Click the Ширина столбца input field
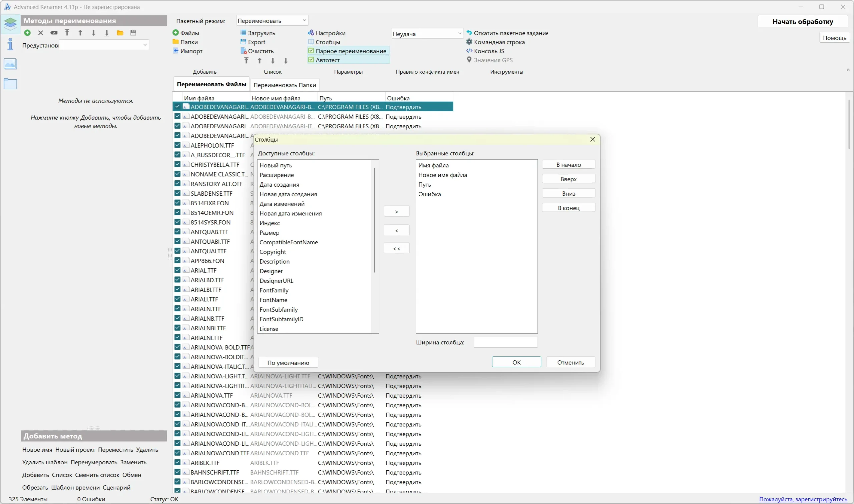 click(505, 342)
